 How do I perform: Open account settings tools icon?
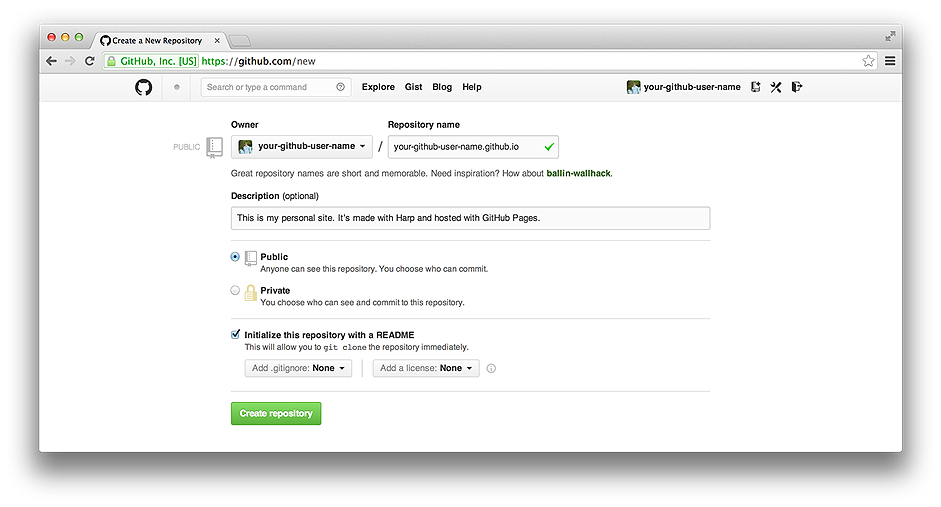(776, 87)
